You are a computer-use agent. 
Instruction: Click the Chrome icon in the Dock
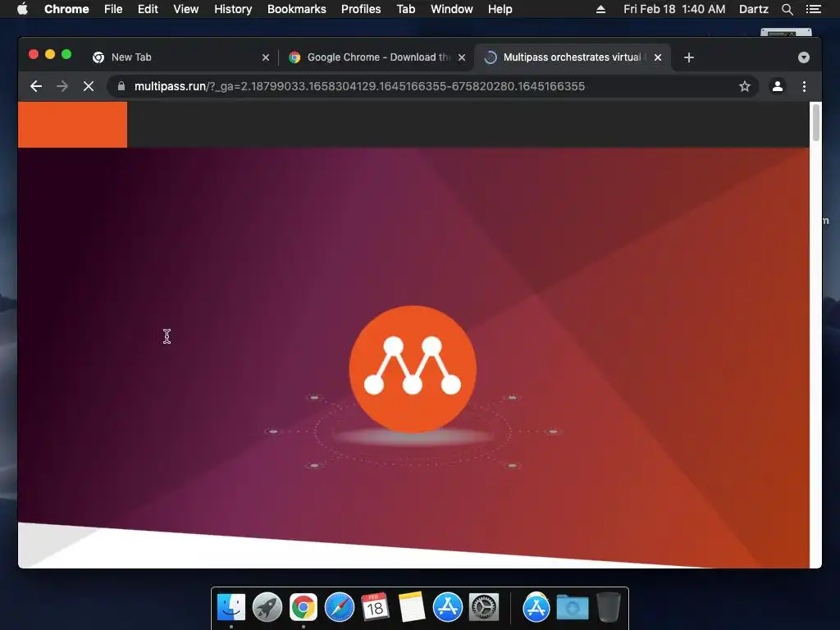(x=304, y=607)
